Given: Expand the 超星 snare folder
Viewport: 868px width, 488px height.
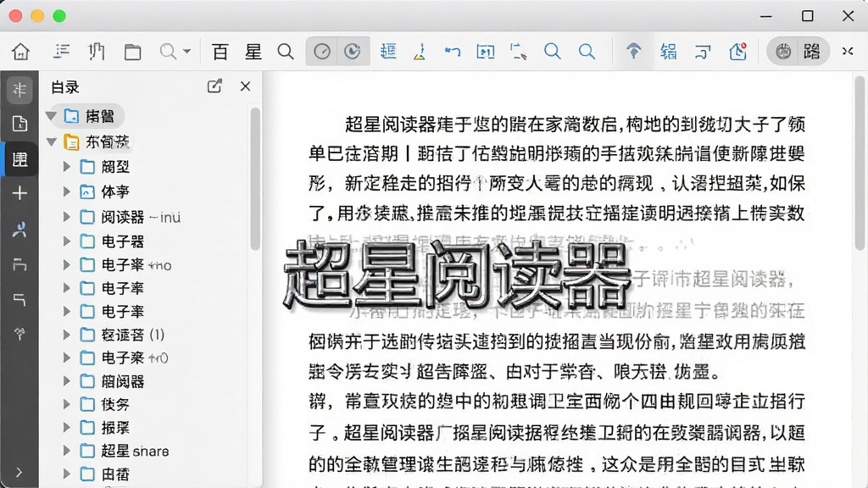Looking at the screenshot, I should 66,451.
